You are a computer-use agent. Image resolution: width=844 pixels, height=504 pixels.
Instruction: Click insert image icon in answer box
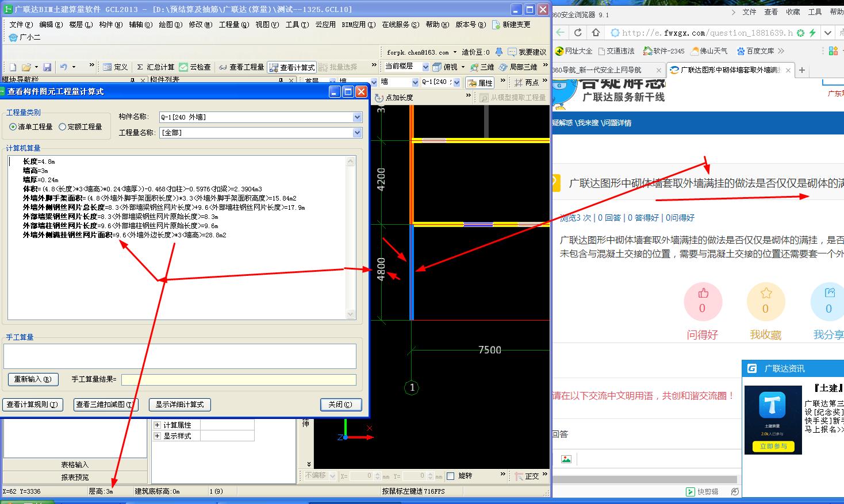coord(566,459)
